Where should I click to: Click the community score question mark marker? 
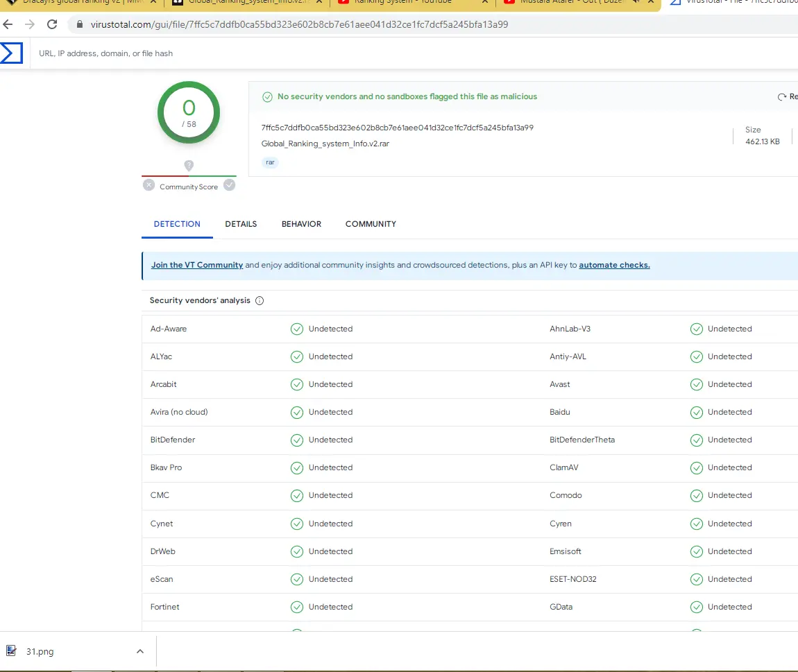[189, 165]
